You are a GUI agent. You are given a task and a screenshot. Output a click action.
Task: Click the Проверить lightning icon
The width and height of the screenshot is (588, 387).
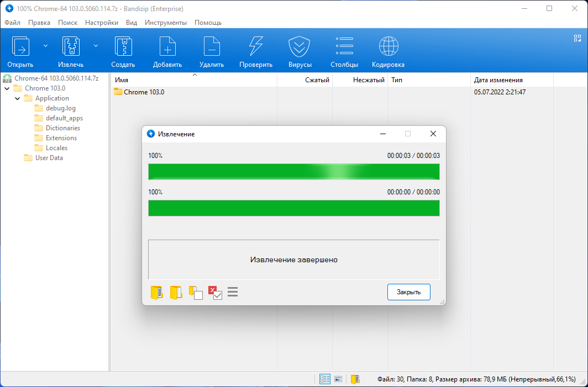pos(256,46)
